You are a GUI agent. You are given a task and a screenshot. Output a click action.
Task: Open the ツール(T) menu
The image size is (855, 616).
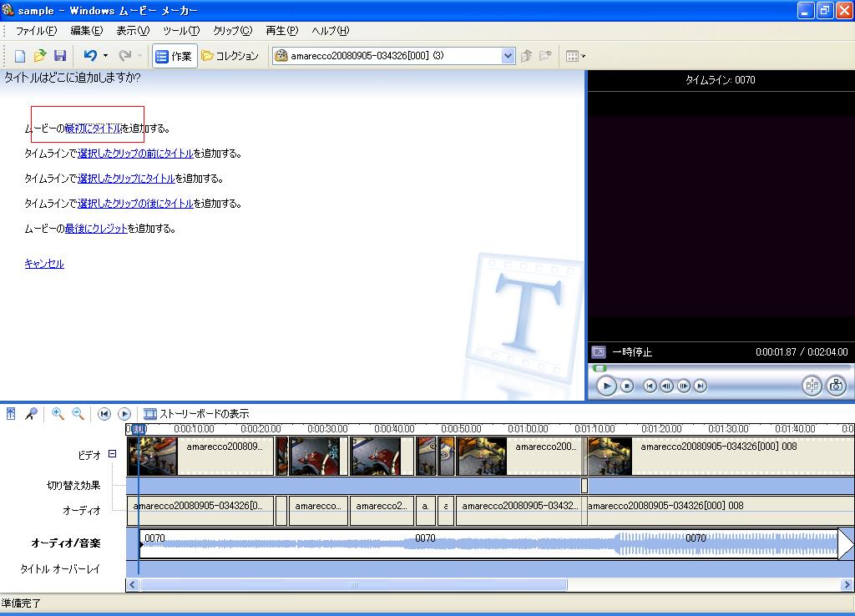coord(181,31)
